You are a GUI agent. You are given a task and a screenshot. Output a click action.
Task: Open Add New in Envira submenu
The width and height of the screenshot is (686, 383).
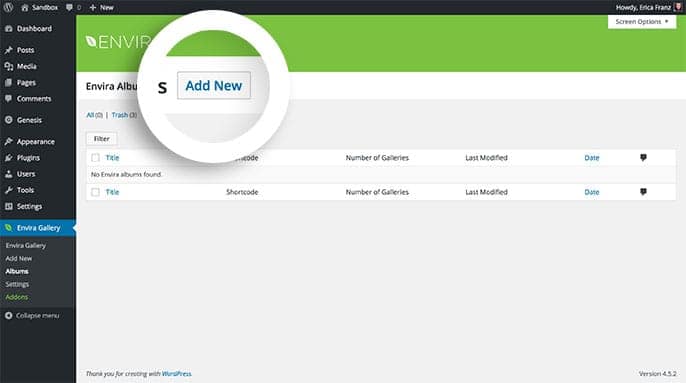18,258
